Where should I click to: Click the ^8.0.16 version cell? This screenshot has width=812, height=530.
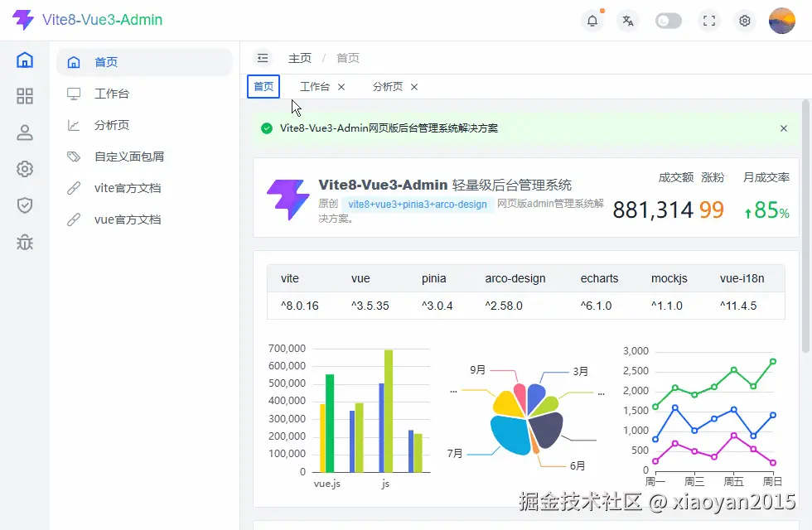(x=300, y=306)
